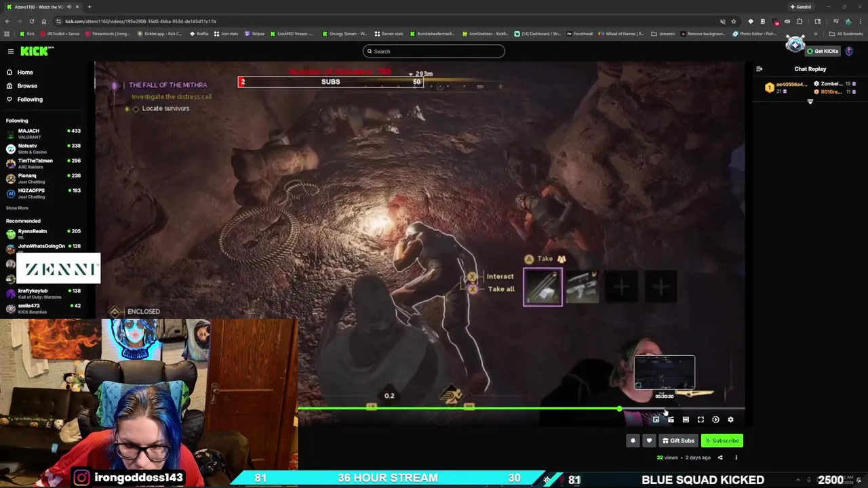The height and width of the screenshot is (488, 868).
Task: Go to the Kick logo homepage
Action: [37, 51]
